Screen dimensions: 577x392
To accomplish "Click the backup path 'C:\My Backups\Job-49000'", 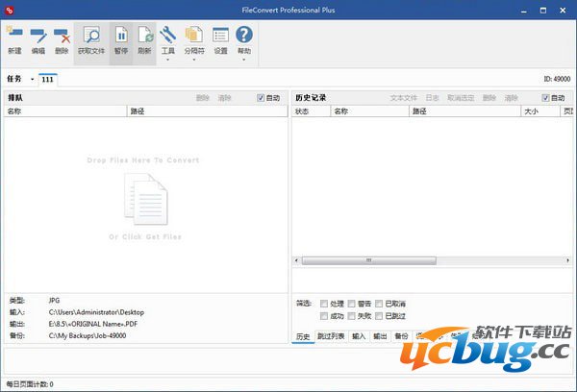I will (88, 335).
